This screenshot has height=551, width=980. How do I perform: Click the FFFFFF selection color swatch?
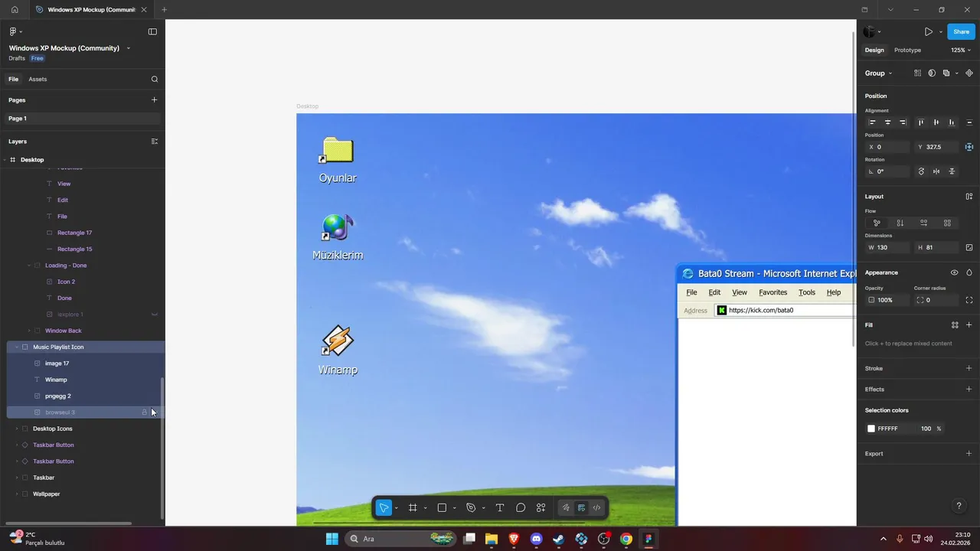871,429
